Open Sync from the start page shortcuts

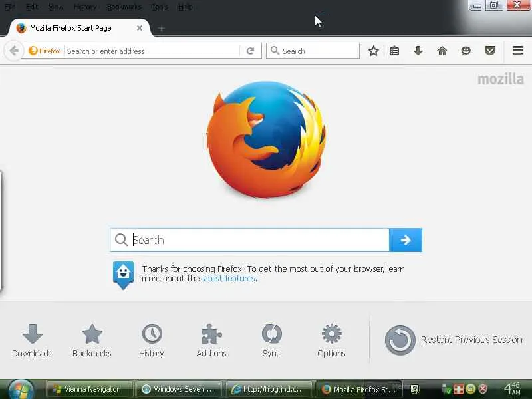tap(271, 340)
